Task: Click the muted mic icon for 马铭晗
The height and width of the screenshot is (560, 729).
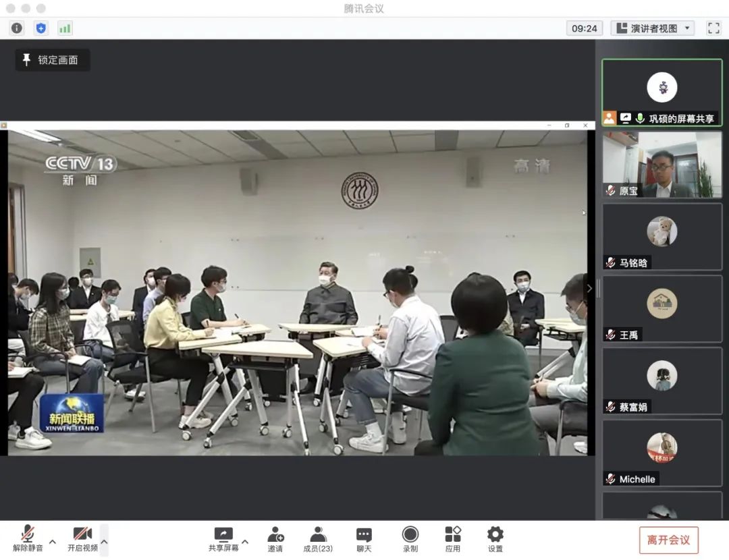Action: (611, 262)
